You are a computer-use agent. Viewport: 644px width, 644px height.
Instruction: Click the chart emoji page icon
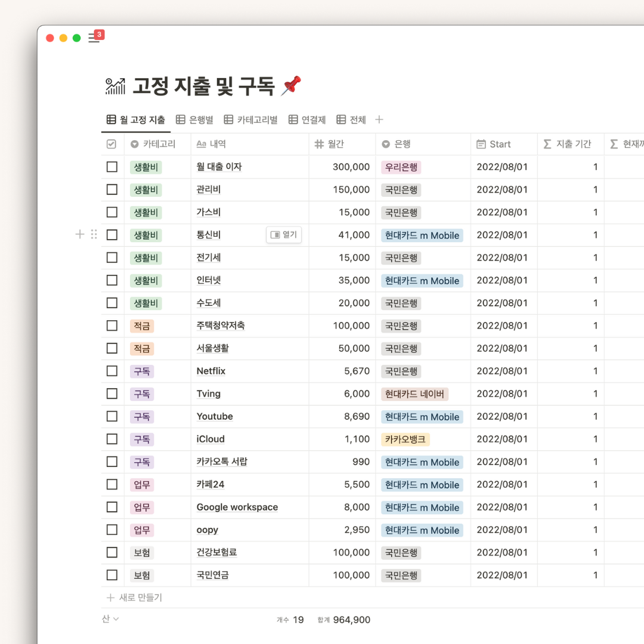116,86
